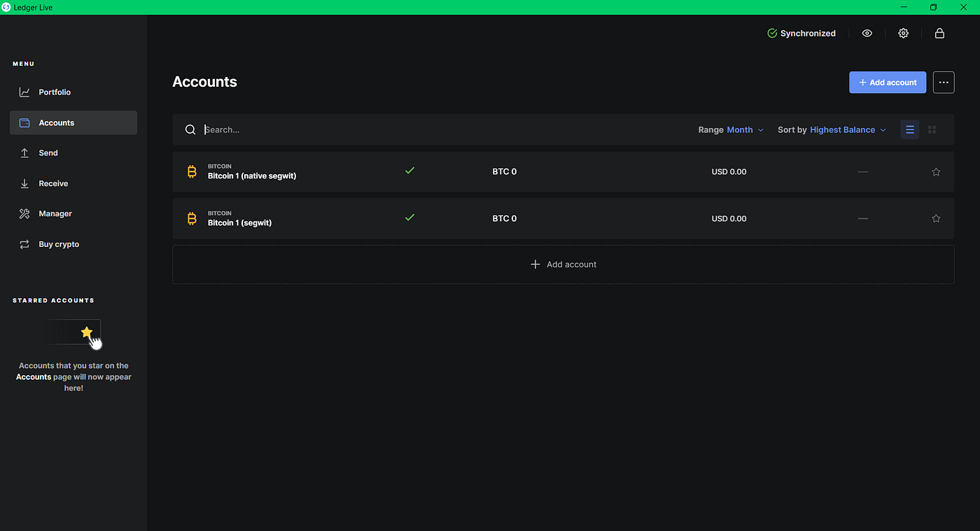This screenshot has width=980, height=531.
Task: Click the Send upload arrow icon
Action: point(24,153)
